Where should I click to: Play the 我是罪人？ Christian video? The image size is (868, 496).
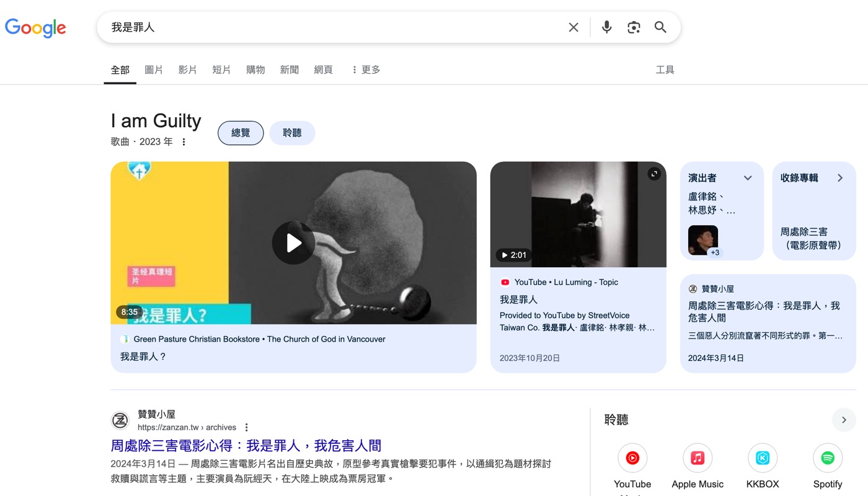[293, 243]
